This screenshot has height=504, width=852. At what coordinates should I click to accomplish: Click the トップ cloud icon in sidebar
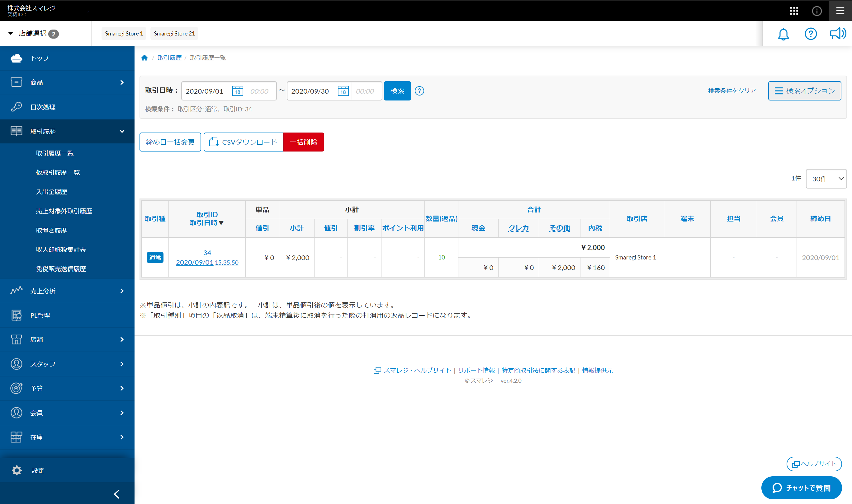tap(16, 58)
